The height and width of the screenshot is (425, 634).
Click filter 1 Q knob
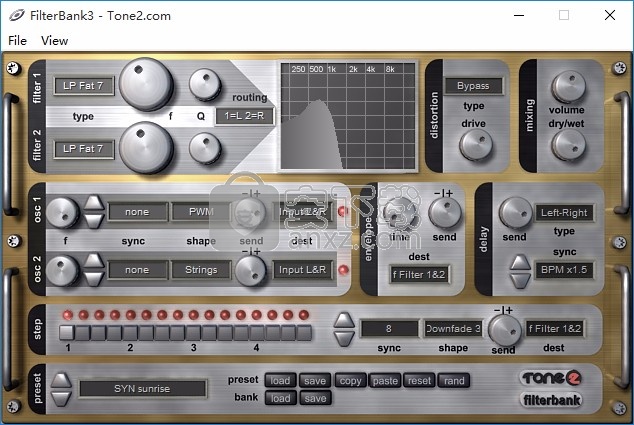(x=205, y=84)
